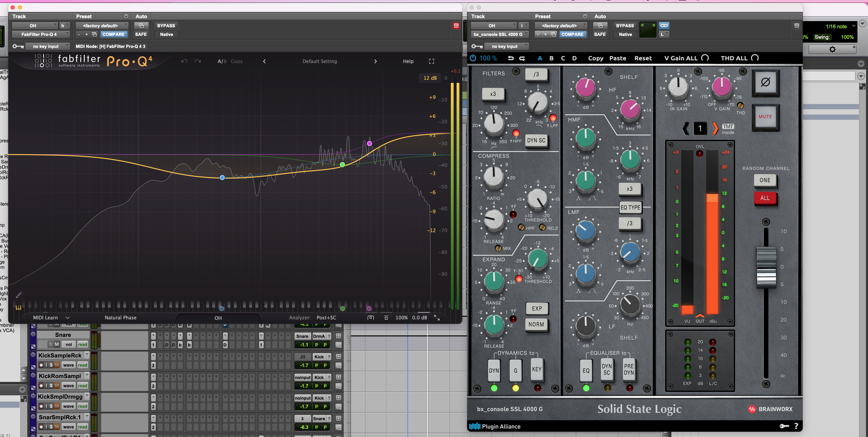
Task: Toggle MUTE button on bx_console
Action: pyautogui.click(x=765, y=116)
